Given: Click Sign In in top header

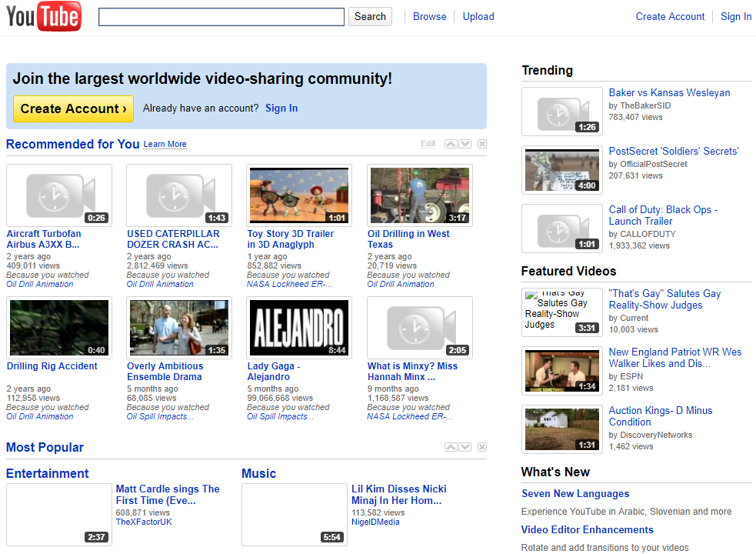Looking at the screenshot, I should (736, 16).
